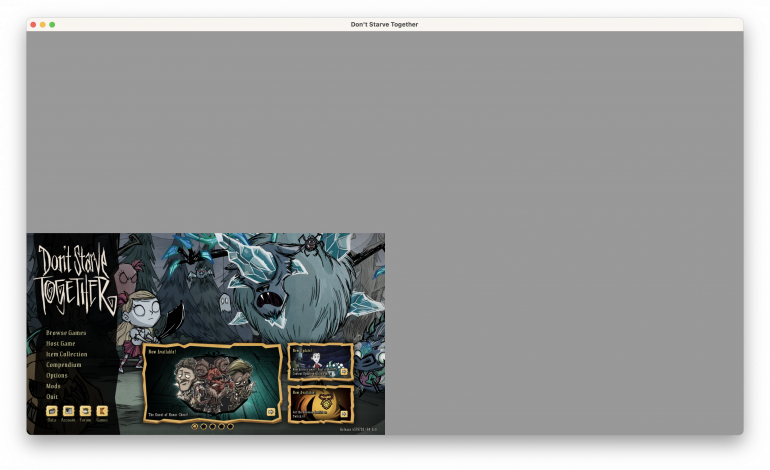Open the Mods menu entry
This screenshot has height=470, width=770.
[x=53, y=386]
